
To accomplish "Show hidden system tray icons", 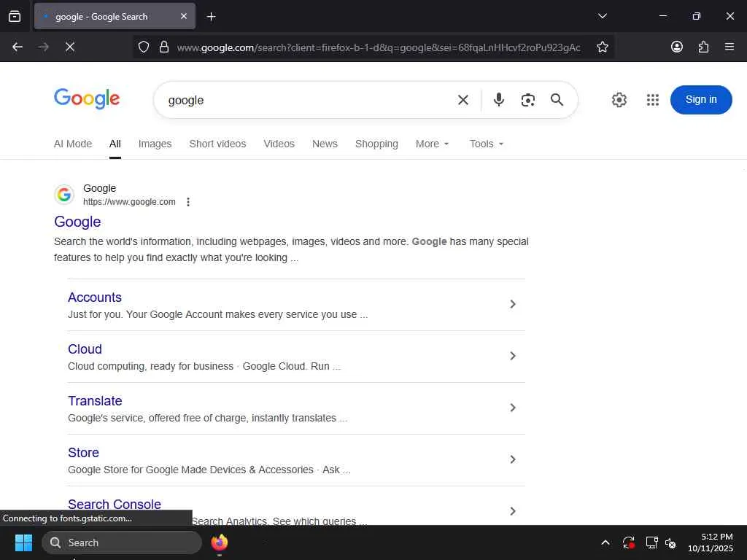I will pyautogui.click(x=605, y=542).
